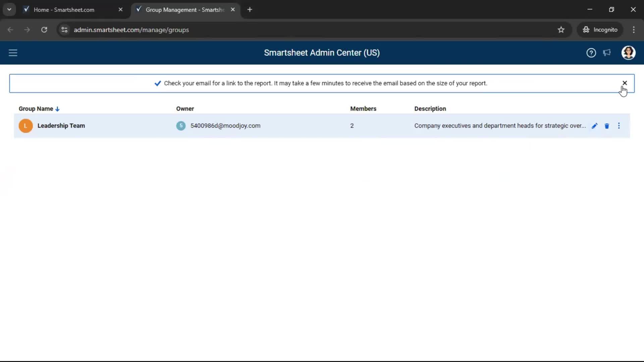The height and width of the screenshot is (362, 644).
Task: Open the tab search dropdown arrow
Action: tap(9, 9)
